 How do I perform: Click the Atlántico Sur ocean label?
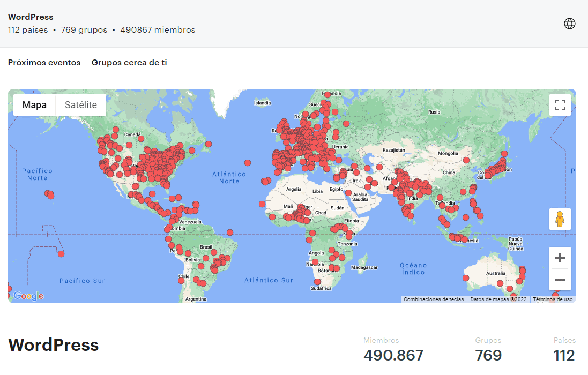(269, 280)
